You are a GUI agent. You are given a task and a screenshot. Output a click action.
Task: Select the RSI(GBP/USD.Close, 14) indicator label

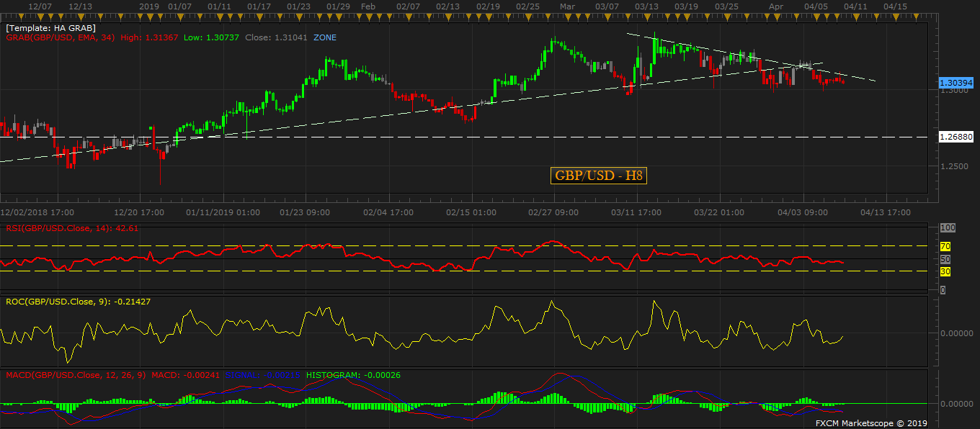click(59, 228)
